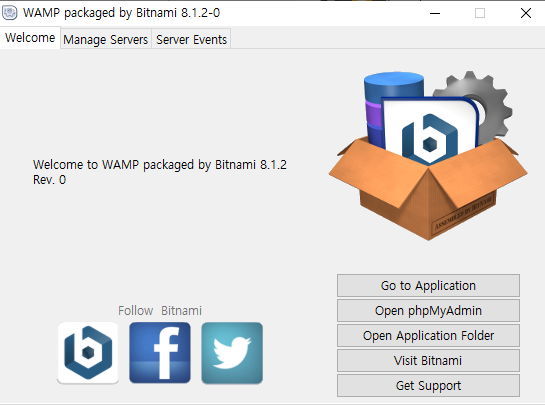Open the Twitter bird icon

click(x=232, y=353)
